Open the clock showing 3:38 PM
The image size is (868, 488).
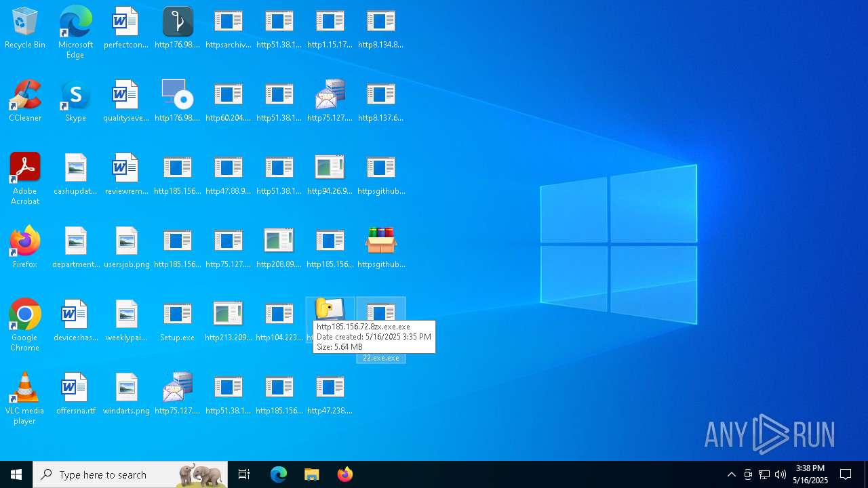(x=810, y=474)
